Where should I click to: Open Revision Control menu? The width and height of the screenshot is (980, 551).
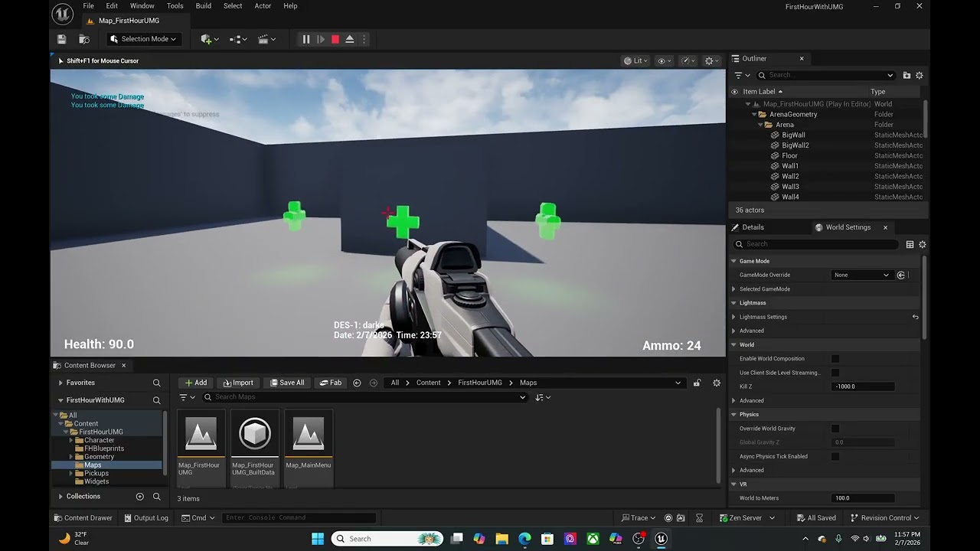pos(886,518)
